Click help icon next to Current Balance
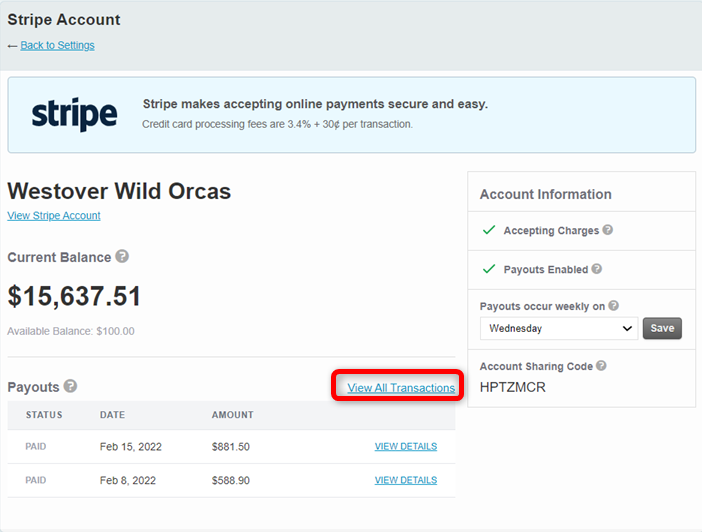The image size is (702, 532). tap(122, 256)
